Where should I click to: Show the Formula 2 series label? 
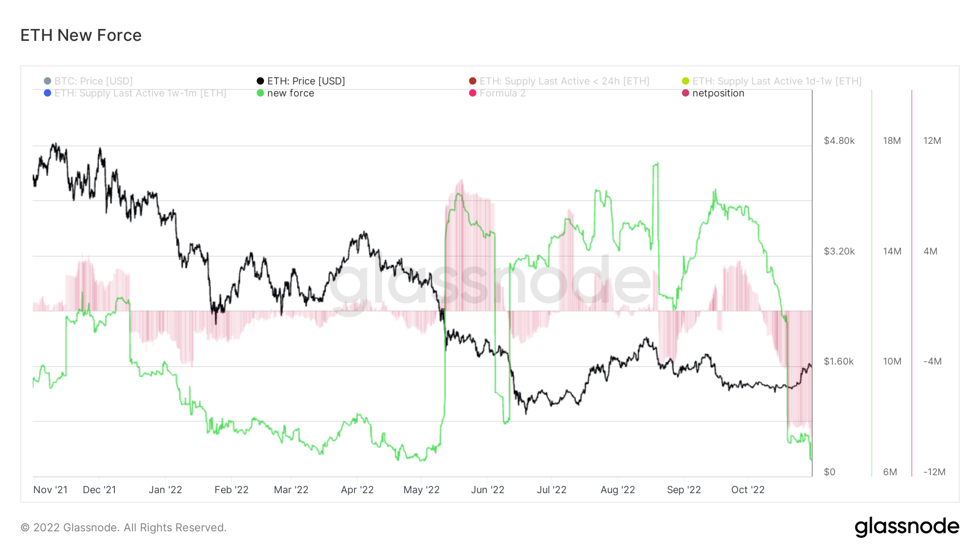pos(502,93)
